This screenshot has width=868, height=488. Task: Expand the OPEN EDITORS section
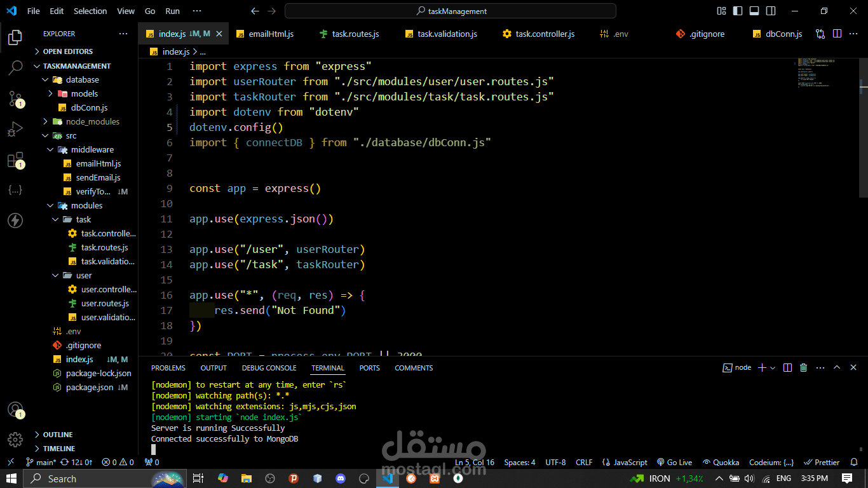[68, 51]
